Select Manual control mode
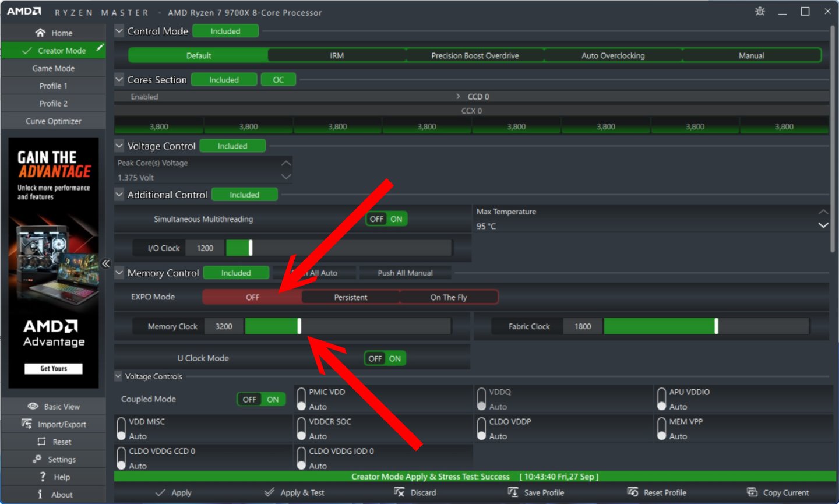 click(751, 55)
